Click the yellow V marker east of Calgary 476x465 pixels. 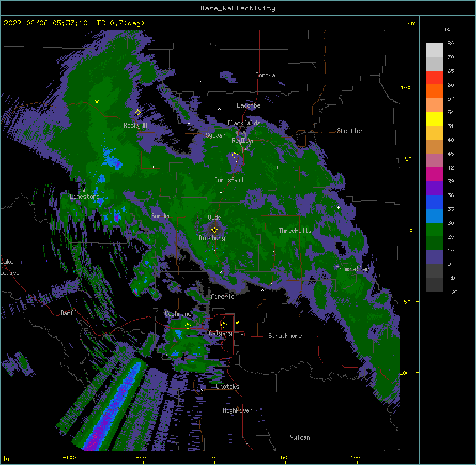237,323
